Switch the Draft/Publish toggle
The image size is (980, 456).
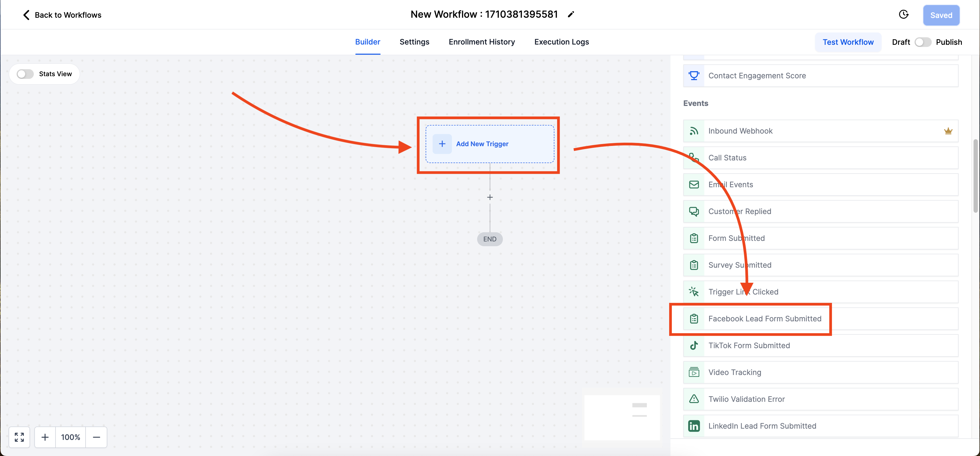[x=923, y=42]
